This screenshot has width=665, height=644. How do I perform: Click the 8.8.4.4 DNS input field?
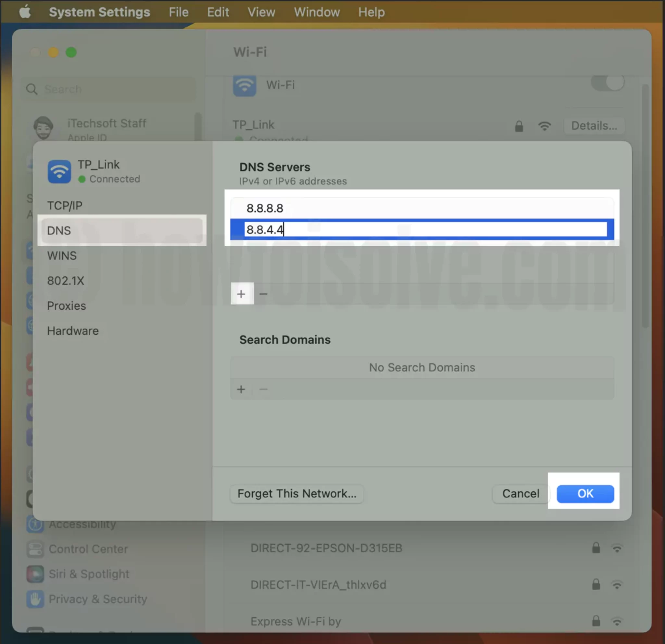click(x=425, y=229)
